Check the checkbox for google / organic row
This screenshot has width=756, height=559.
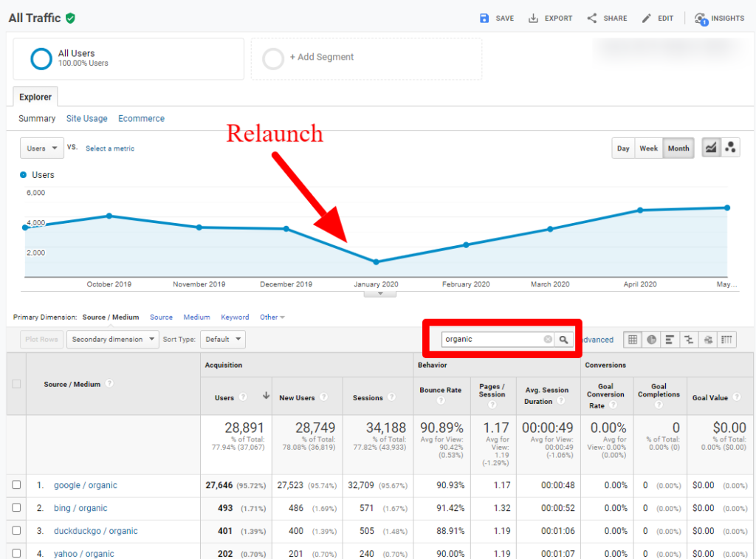[x=16, y=485]
